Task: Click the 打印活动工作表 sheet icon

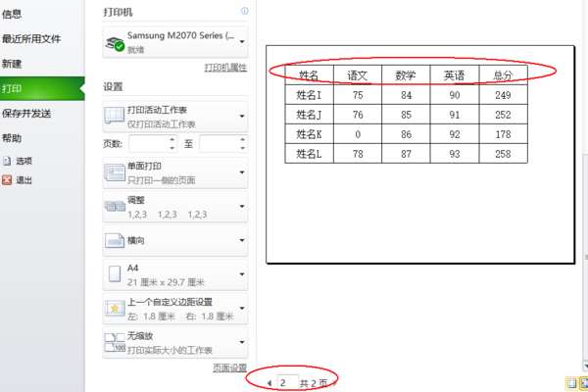Action: coord(114,116)
